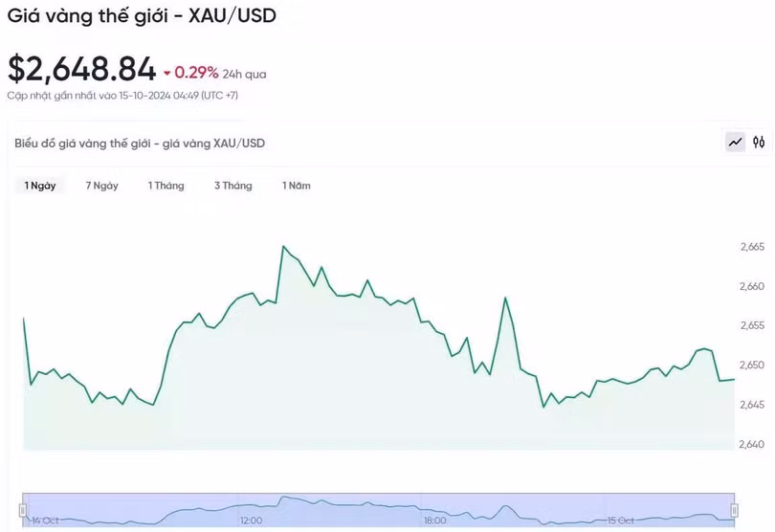Click the 2,665 y-axis label
The image size is (775, 532).
click(x=752, y=247)
